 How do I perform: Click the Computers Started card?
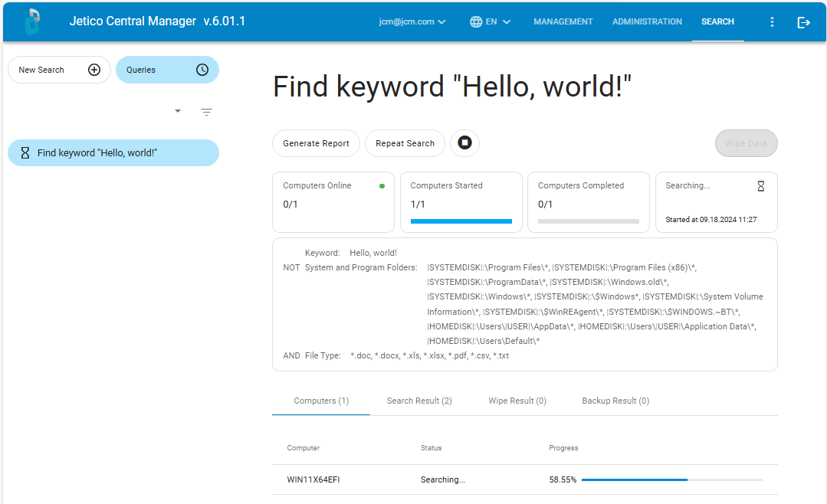[461, 202]
